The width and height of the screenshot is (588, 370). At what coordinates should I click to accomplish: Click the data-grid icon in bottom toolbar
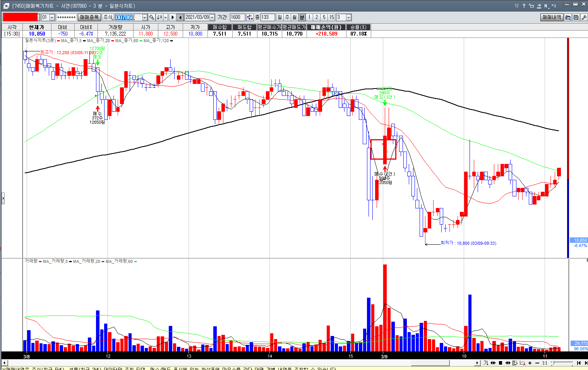[515, 363]
